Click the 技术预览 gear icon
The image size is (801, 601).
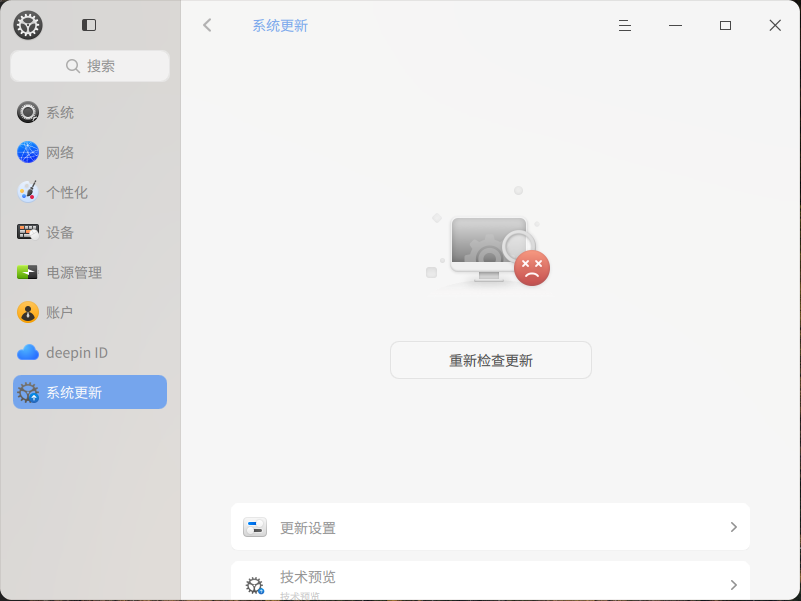254,585
